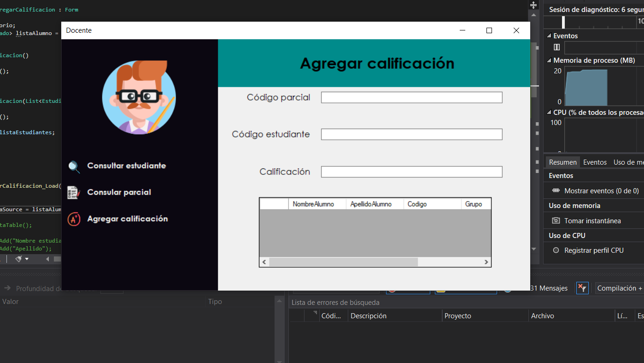Viewport: 644px width, 363px height.
Task: Click the A+ grade icon in sidebar
Action: (74, 219)
